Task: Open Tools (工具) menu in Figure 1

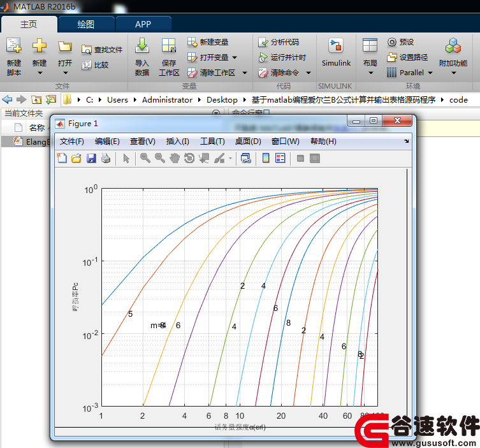Action: 212,141
